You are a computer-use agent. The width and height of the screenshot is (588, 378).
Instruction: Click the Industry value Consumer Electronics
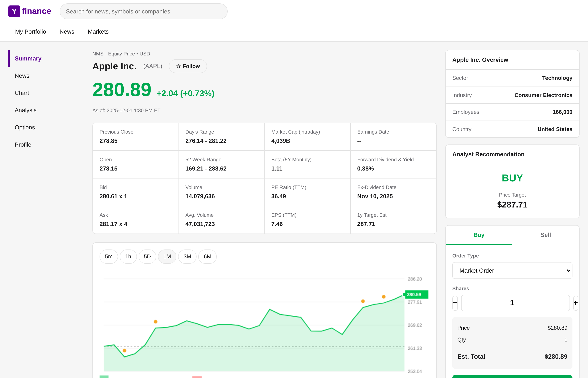(543, 95)
